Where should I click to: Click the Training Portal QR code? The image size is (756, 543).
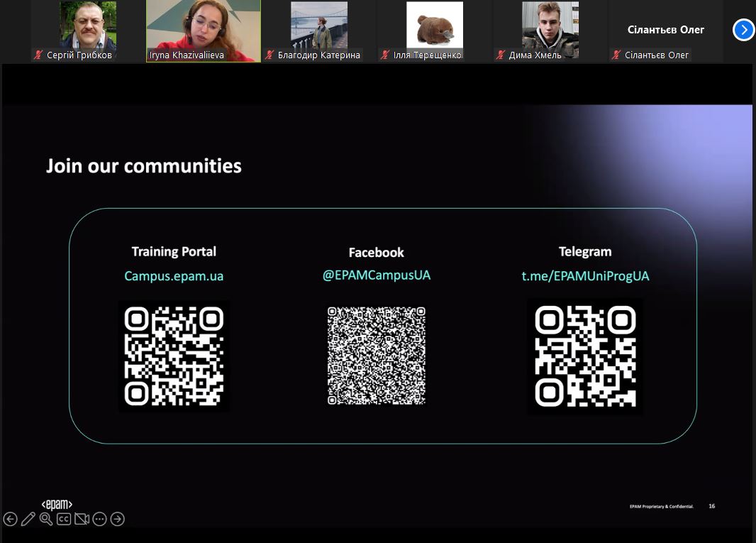pos(174,356)
